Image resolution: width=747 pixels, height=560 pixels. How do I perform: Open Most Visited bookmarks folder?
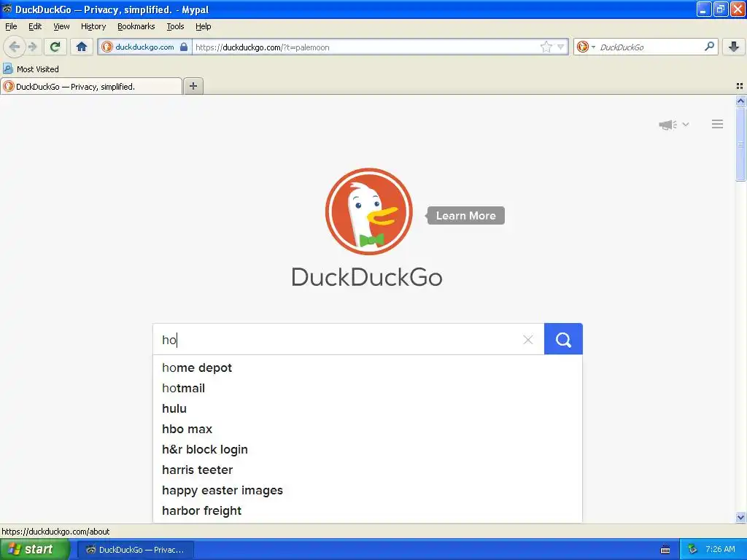[31, 69]
